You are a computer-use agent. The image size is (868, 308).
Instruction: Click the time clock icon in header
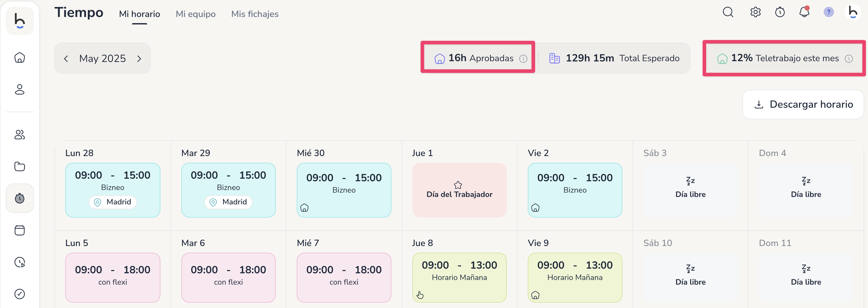[780, 12]
